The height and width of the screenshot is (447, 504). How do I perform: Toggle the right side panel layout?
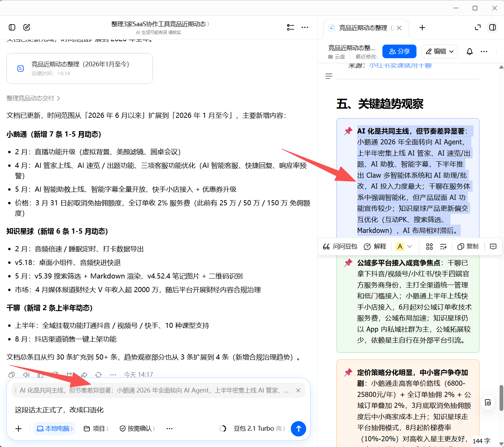[x=492, y=28]
